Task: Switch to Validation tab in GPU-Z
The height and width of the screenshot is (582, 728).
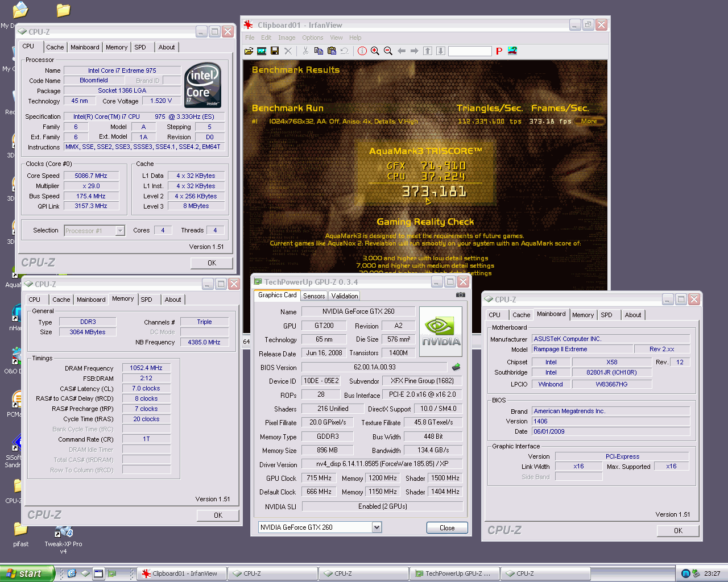Action: pyautogui.click(x=345, y=296)
